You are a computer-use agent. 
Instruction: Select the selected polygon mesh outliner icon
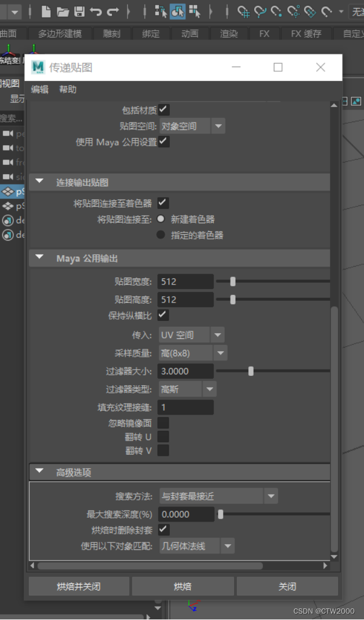pyautogui.click(x=8, y=192)
